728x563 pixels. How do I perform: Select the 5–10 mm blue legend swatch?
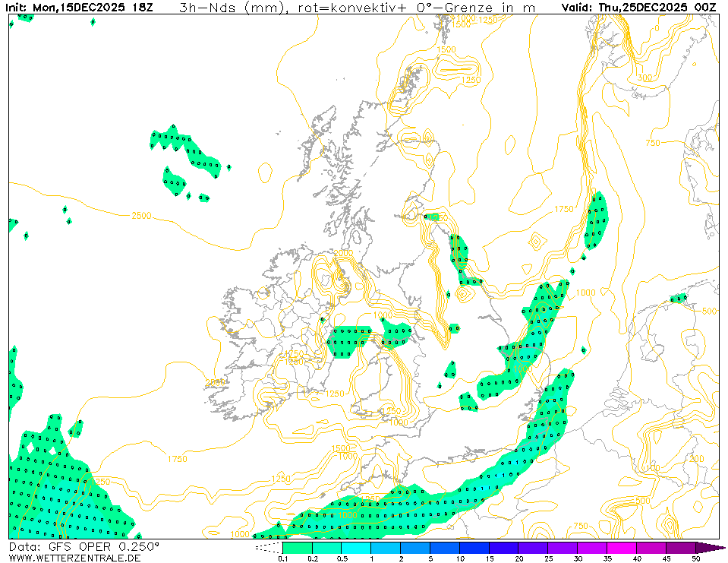(x=445, y=547)
